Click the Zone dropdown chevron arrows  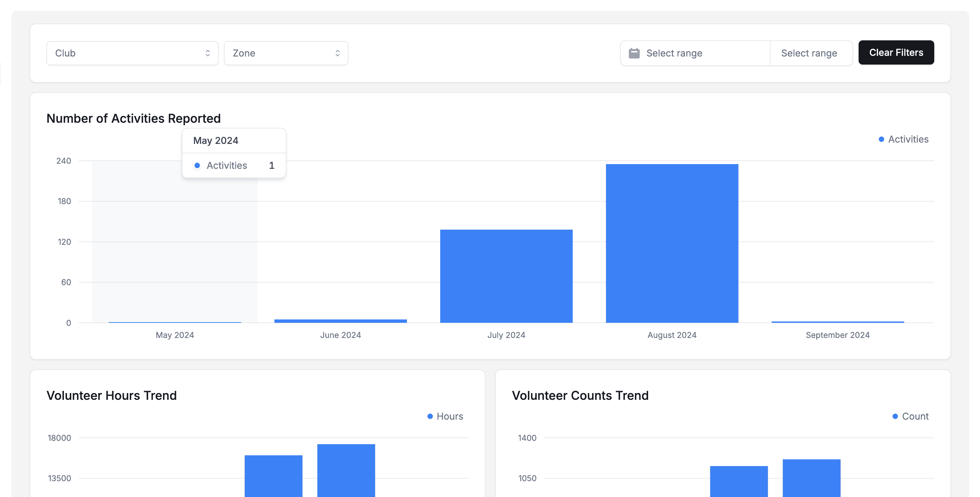337,53
